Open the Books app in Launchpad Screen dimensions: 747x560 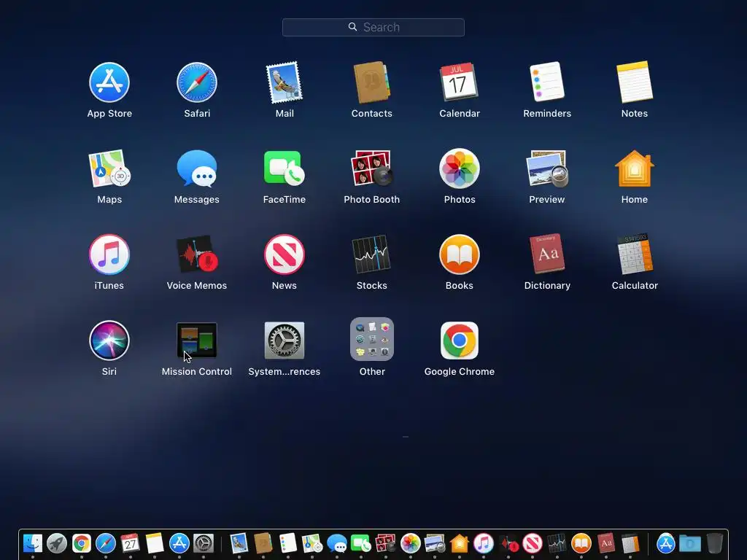(460, 254)
